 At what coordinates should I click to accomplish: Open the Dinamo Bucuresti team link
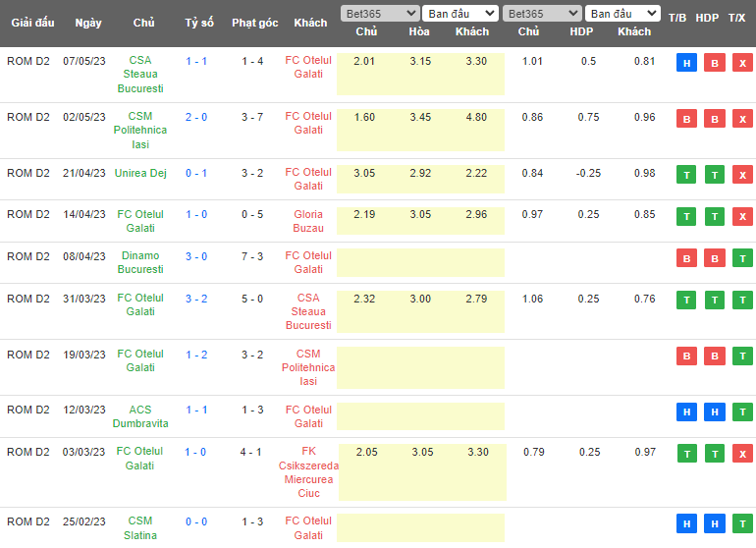140,262
